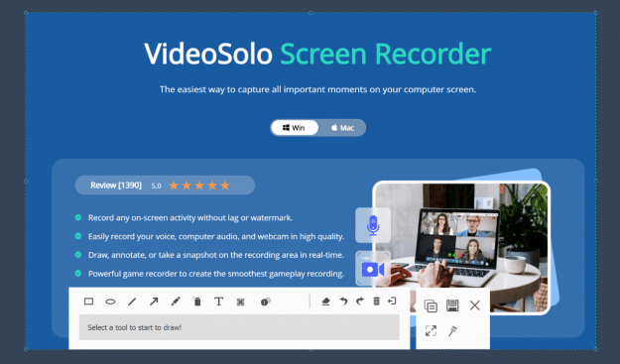Copy the screenshot to clipboard
The image size is (620, 364).
click(431, 305)
